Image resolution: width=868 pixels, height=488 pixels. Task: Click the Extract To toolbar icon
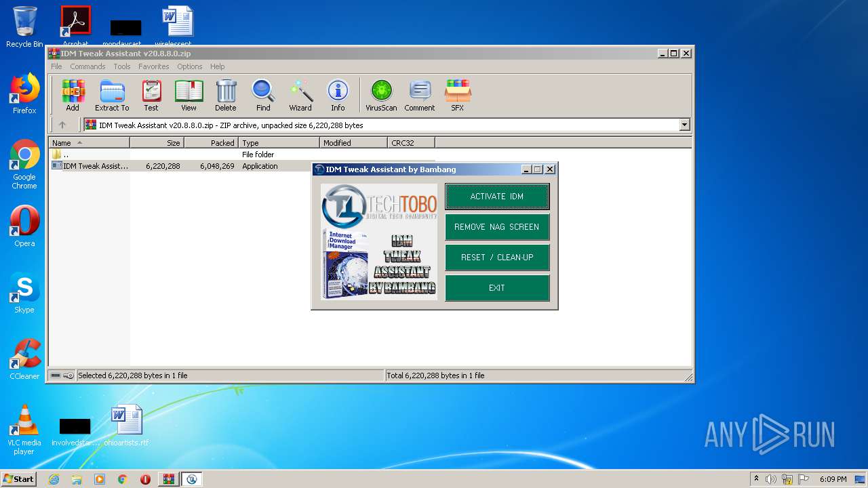tap(112, 95)
